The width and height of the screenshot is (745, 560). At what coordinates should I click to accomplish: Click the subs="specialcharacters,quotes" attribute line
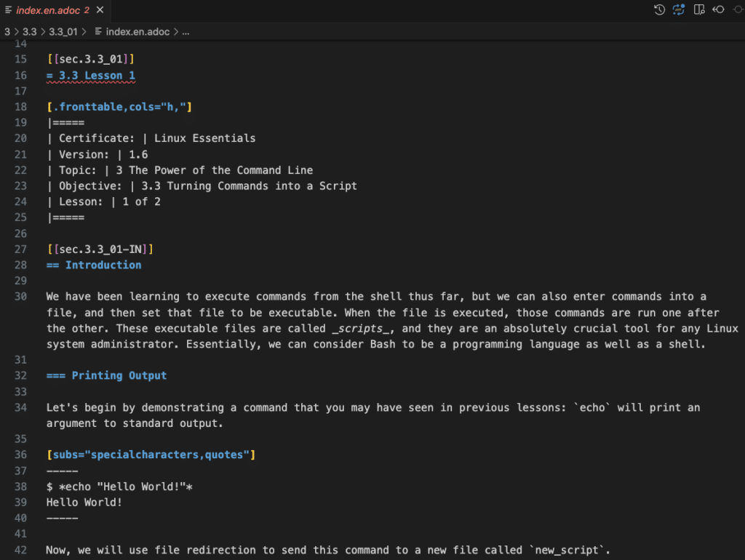pos(151,455)
